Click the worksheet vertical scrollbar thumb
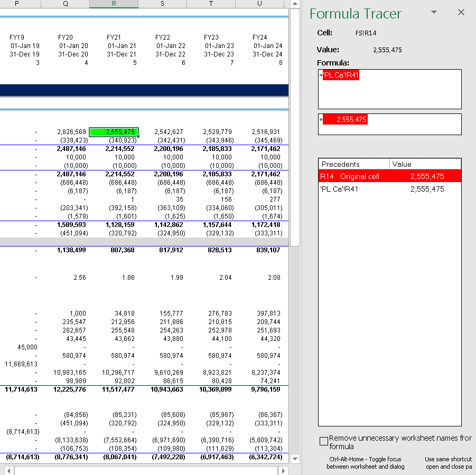Viewport: 476px width, 475px height. tap(294, 127)
